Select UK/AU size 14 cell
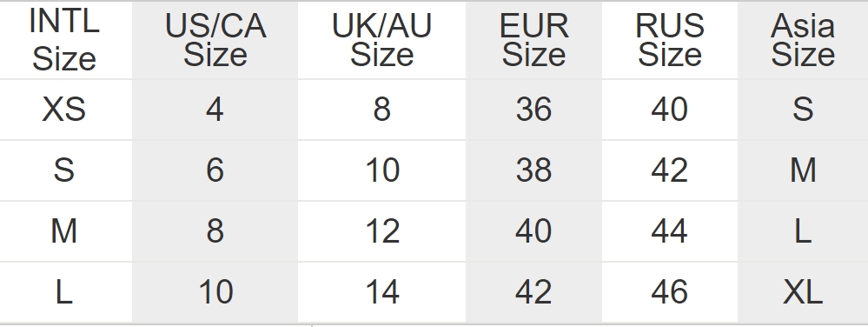868x327 pixels. (382, 292)
